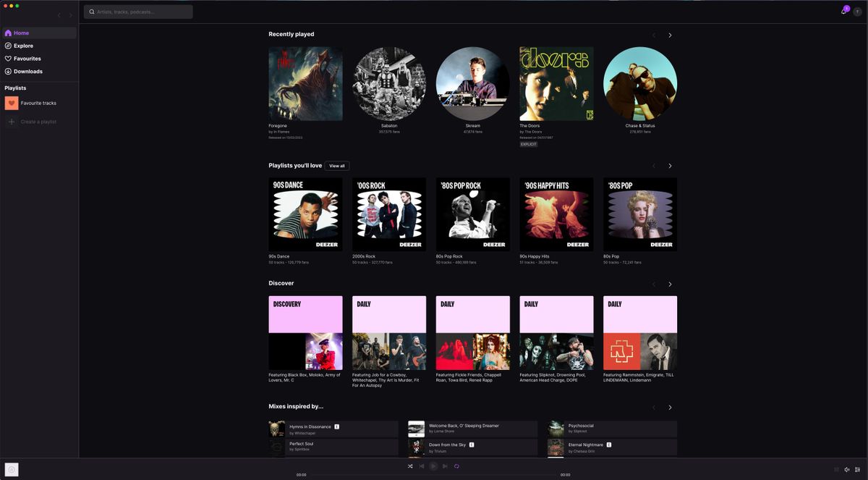The image size is (868, 480).
Task: Open the volume control icon
Action: (847, 469)
